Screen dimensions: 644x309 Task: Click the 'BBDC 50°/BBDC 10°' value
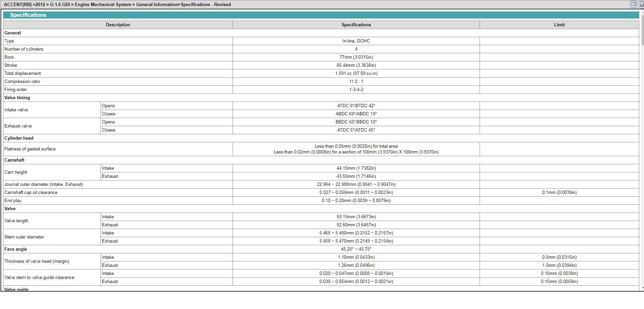356,122
